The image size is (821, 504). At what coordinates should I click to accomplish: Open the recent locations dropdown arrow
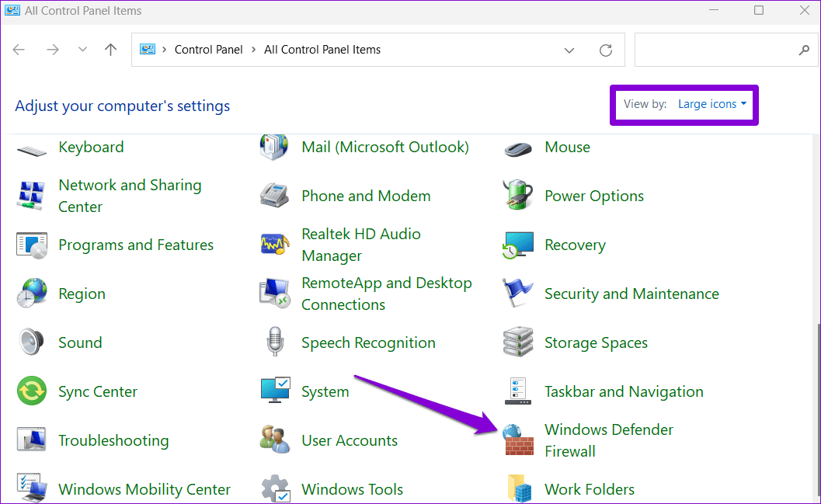coord(82,50)
